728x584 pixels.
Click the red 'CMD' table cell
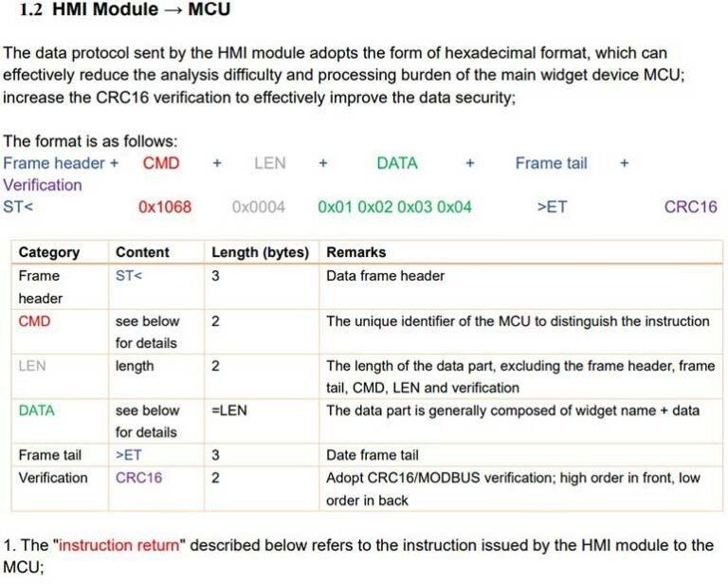pyautogui.click(x=34, y=321)
